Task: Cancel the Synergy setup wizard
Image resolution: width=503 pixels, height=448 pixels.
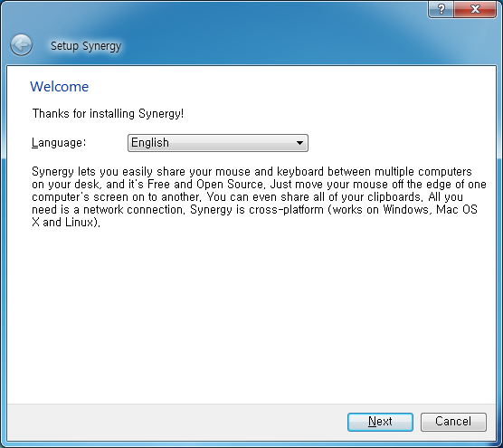Action: (453, 422)
